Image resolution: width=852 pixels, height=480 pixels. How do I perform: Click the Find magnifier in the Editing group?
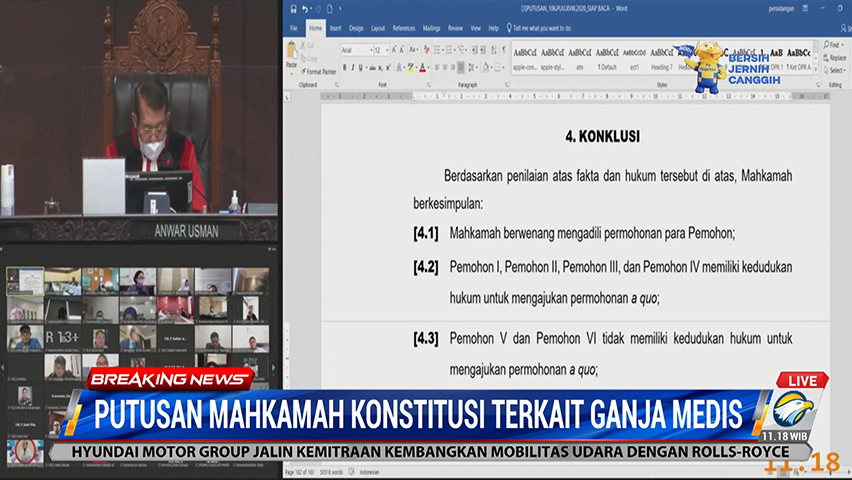[x=831, y=45]
